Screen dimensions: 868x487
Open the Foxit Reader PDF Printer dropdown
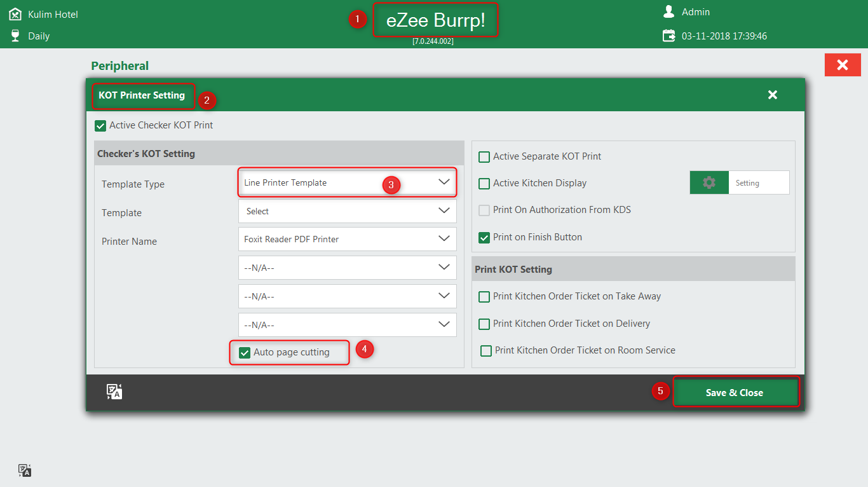pyautogui.click(x=348, y=239)
